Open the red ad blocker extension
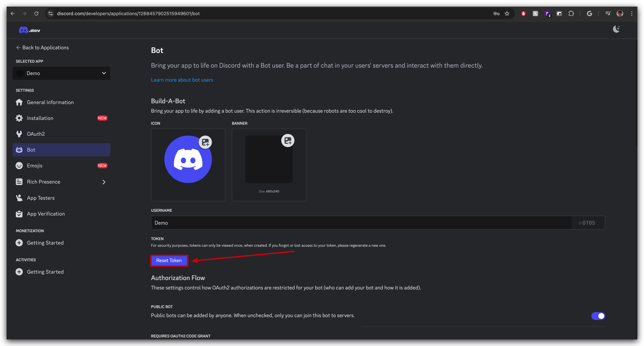The height and width of the screenshot is (346, 644). coord(523,14)
